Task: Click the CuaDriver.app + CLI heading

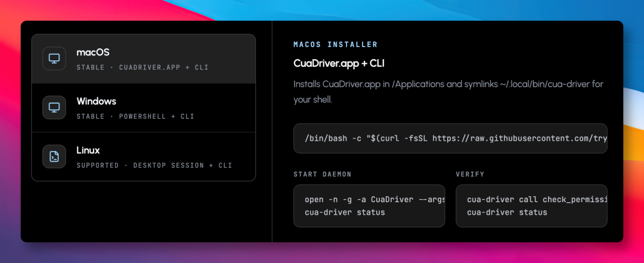Action: 339,63
